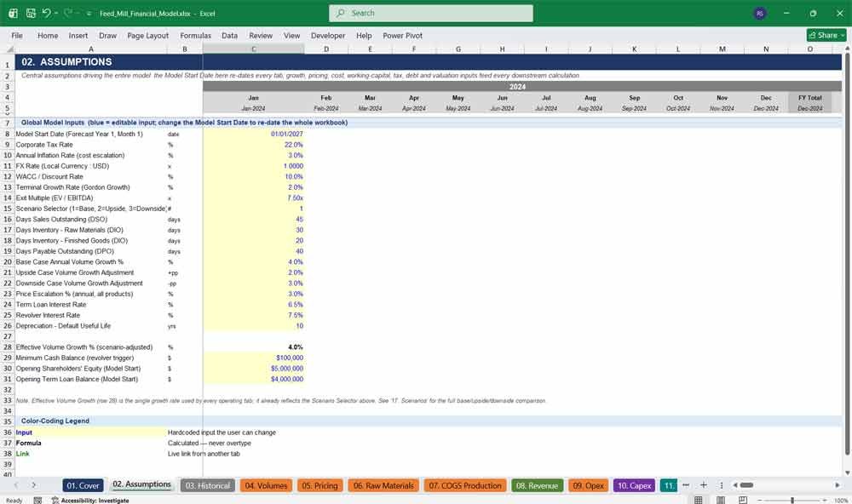
Task: Switch to the 07. COGS Production sheet
Action: (465, 485)
